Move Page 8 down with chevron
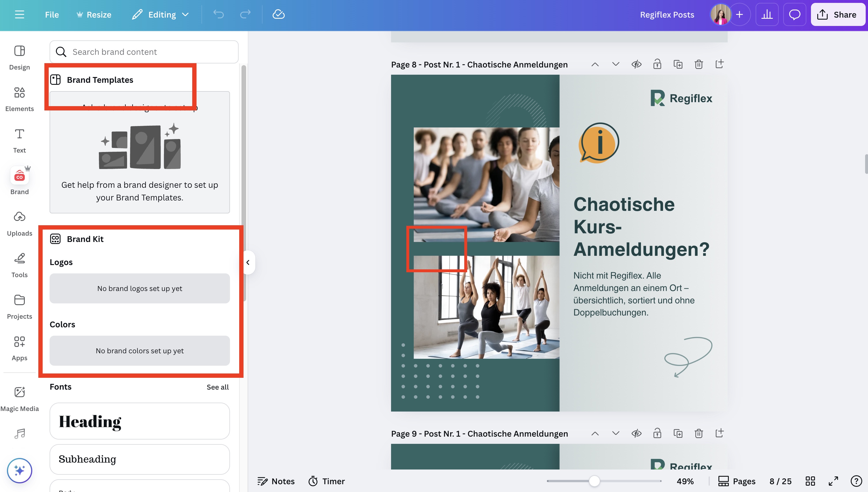Image resolution: width=868 pixels, height=492 pixels. pos(616,64)
